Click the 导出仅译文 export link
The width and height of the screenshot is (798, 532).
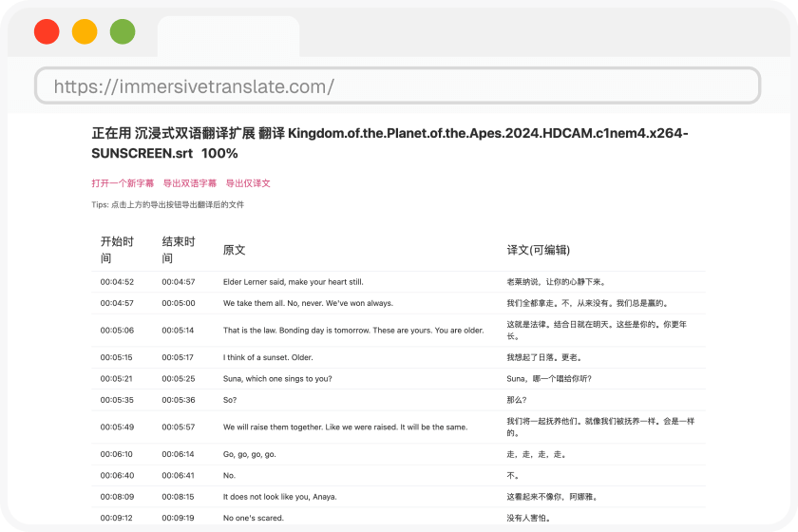click(x=248, y=183)
